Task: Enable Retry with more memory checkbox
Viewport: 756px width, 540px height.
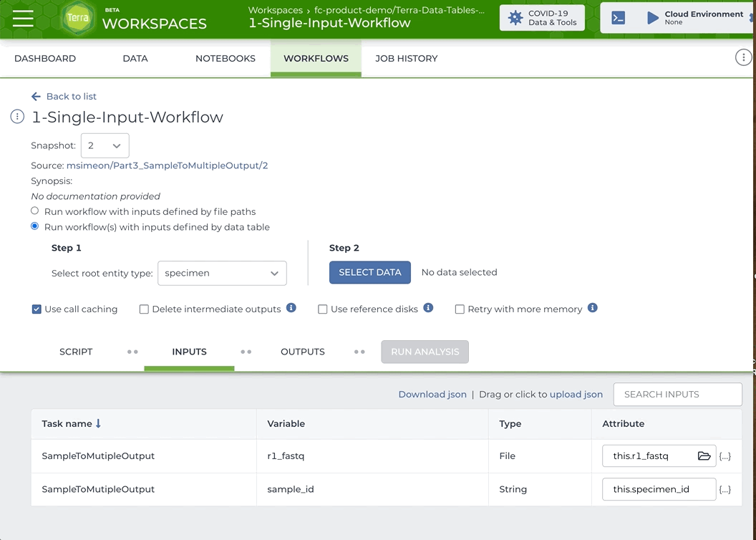Action: (460, 309)
